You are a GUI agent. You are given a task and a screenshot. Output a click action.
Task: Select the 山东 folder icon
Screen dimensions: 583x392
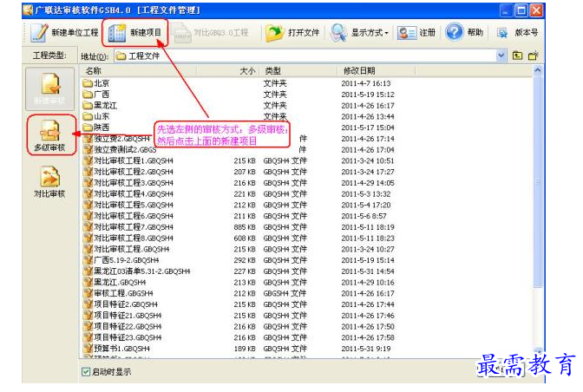click(88, 116)
